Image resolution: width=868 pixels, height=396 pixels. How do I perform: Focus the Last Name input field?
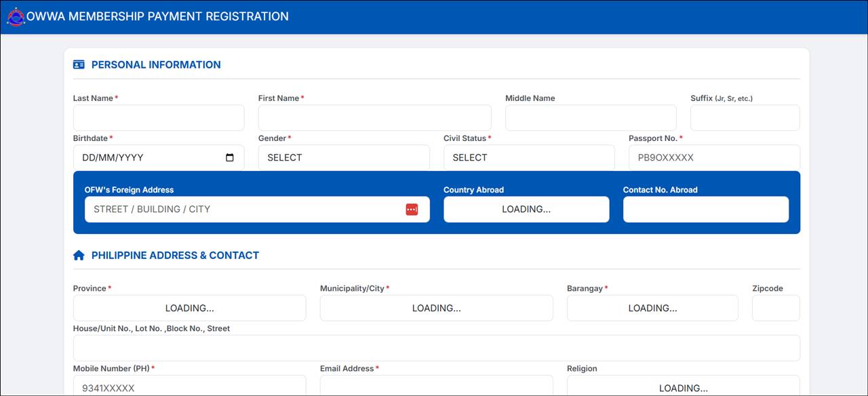point(159,118)
